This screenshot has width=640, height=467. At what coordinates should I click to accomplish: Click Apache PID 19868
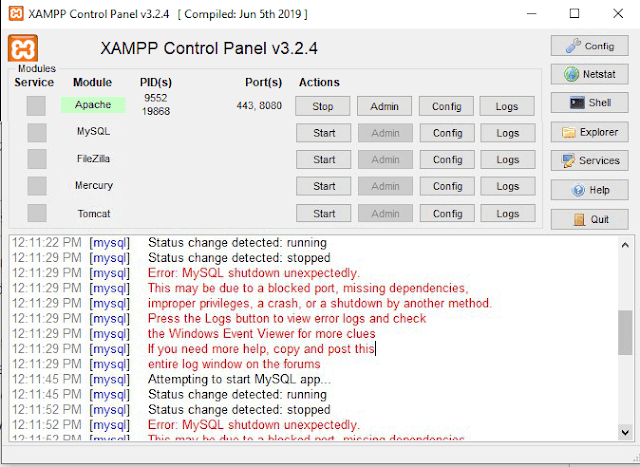click(x=156, y=111)
